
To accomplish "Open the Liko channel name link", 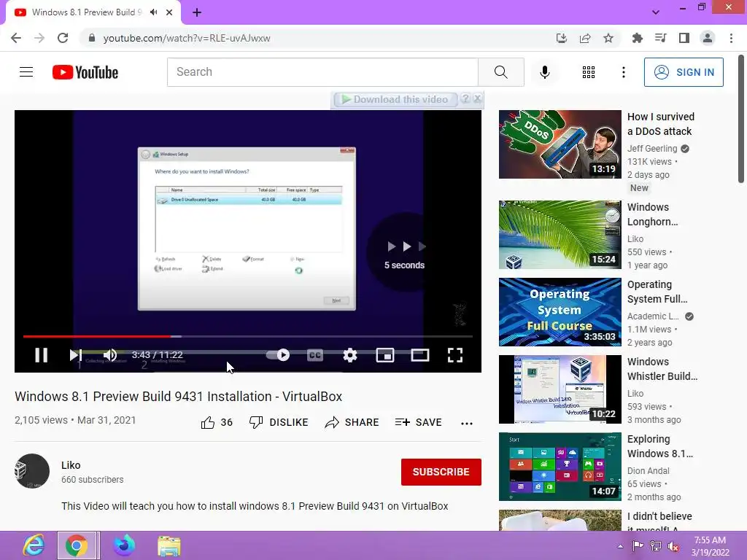I will [x=71, y=465].
